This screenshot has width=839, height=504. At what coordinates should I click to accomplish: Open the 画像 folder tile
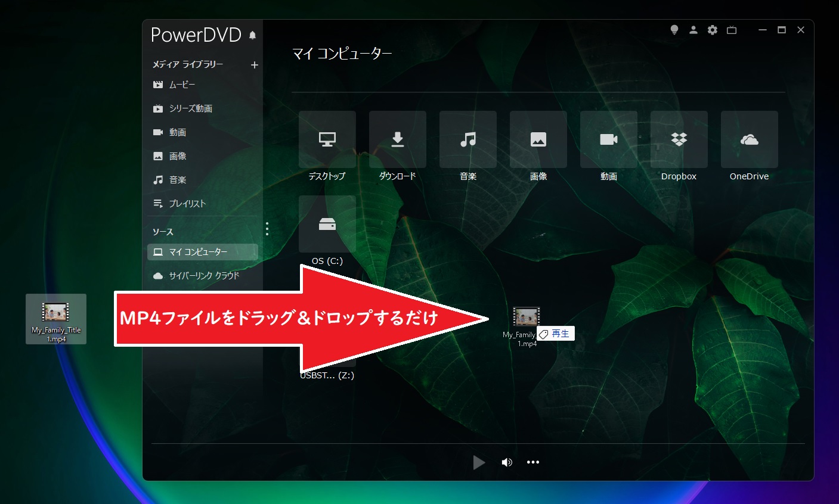[538, 139]
